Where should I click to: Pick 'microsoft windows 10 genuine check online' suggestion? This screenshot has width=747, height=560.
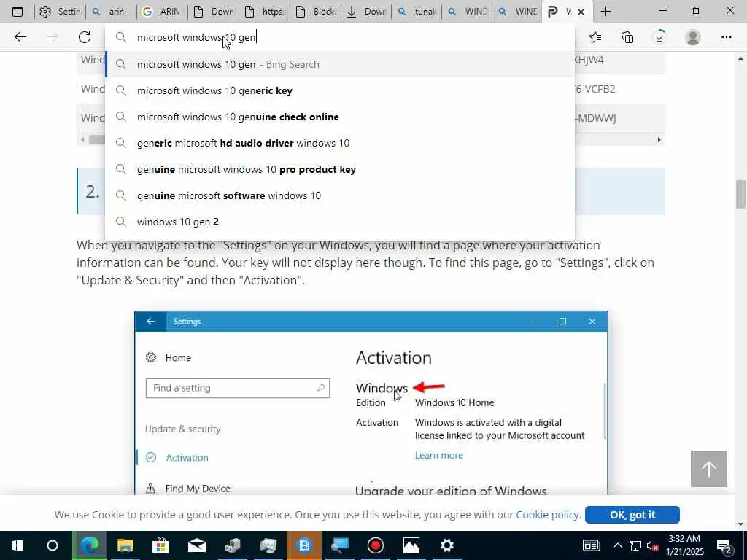(340, 117)
